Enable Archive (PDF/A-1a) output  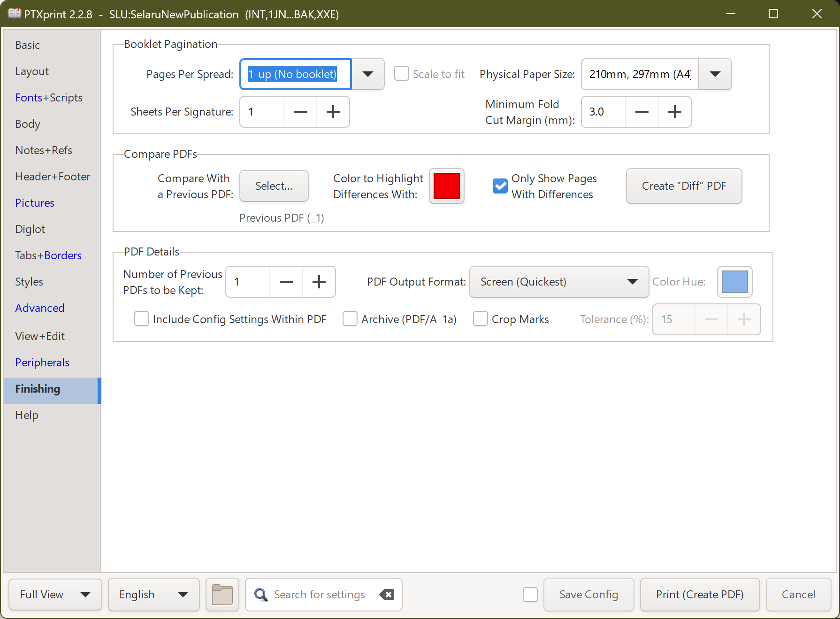point(350,319)
